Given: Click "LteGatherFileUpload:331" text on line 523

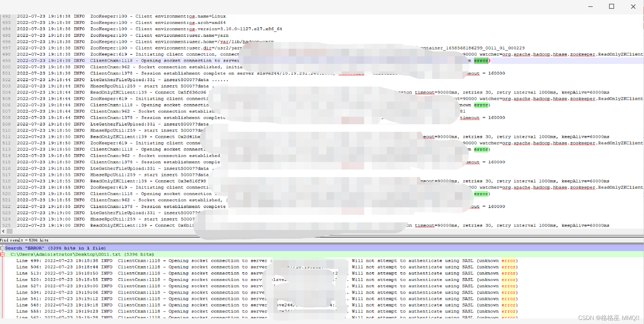Looking at the screenshot, I should coord(123,213).
